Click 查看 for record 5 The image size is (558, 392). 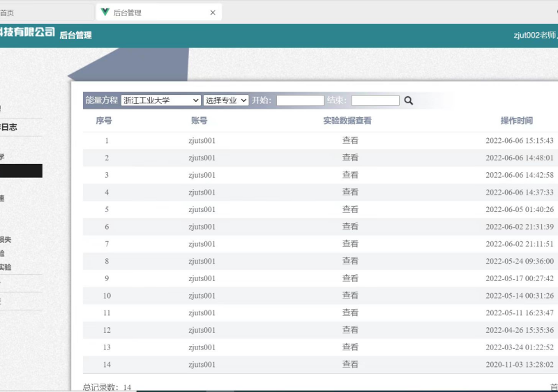350,209
